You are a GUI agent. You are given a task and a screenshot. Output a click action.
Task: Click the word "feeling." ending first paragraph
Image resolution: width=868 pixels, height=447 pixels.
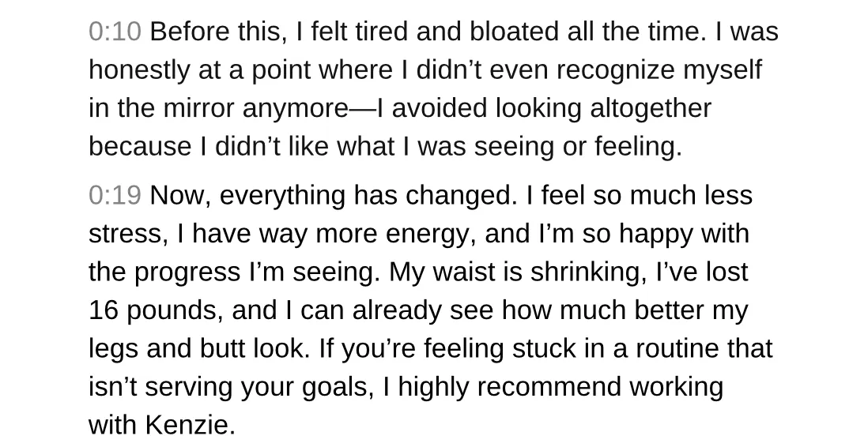point(638,147)
